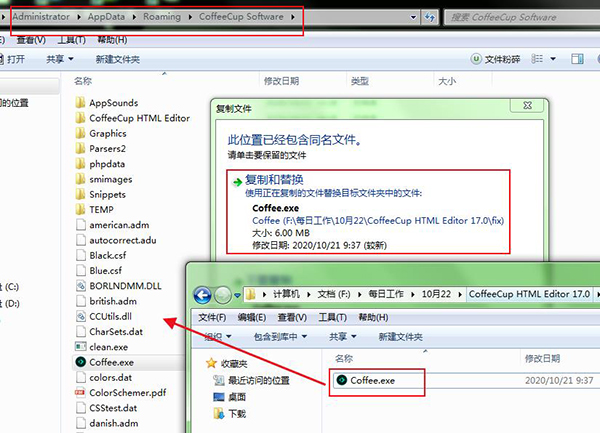The image size is (600, 433).
Task: Click the back navigation arrow in front window
Action: coord(202,295)
